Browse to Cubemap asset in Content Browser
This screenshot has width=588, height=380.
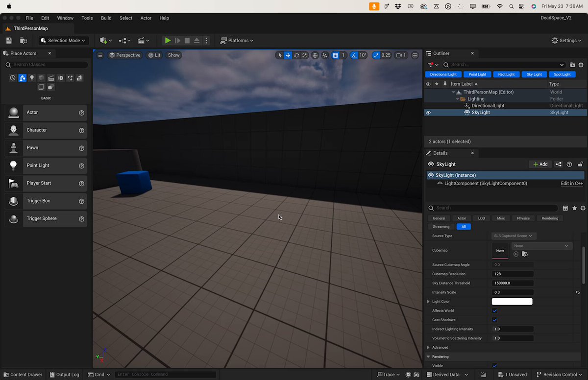525,254
